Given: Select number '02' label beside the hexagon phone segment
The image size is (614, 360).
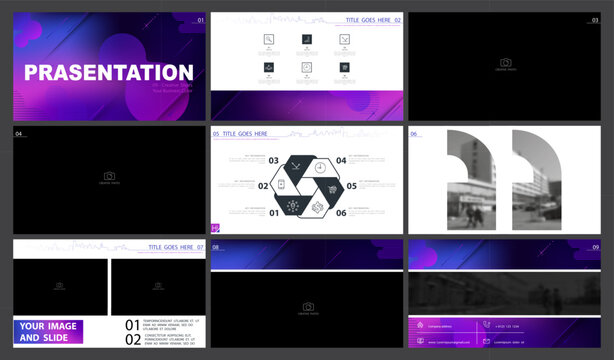Looking at the screenshot, I should [x=263, y=186].
